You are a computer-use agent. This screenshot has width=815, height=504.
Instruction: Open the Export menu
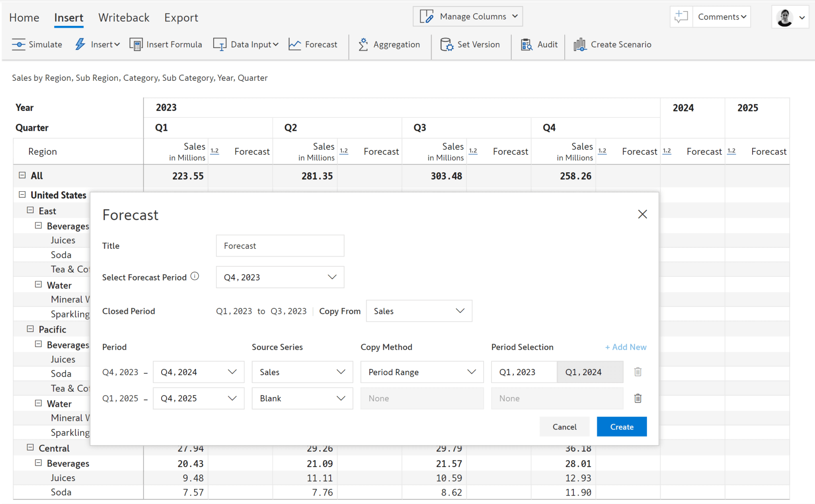pos(181,17)
